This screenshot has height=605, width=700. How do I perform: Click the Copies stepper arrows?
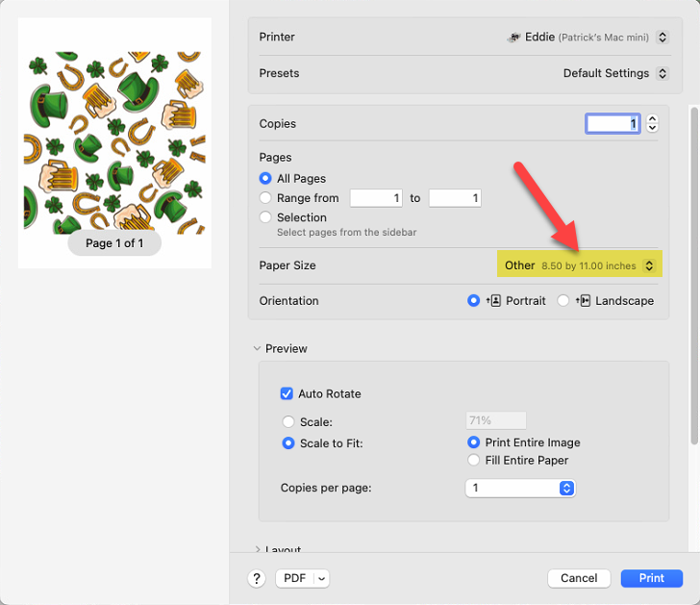653,123
